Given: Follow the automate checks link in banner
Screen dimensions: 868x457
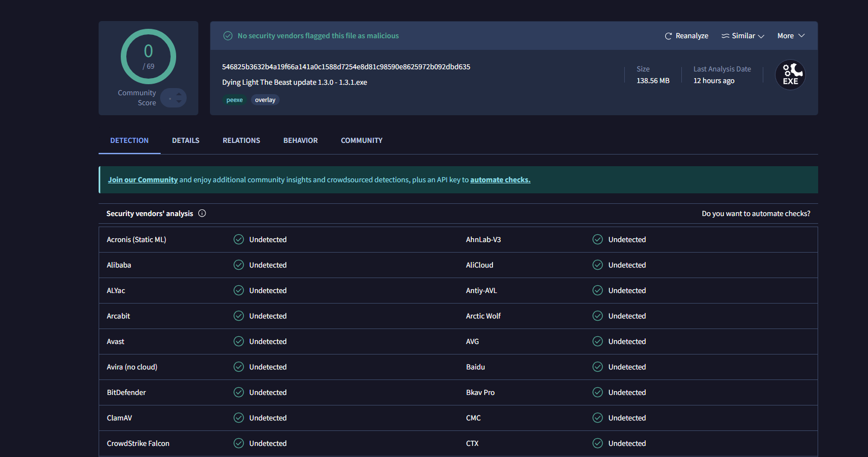Looking at the screenshot, I should (500, 180).
